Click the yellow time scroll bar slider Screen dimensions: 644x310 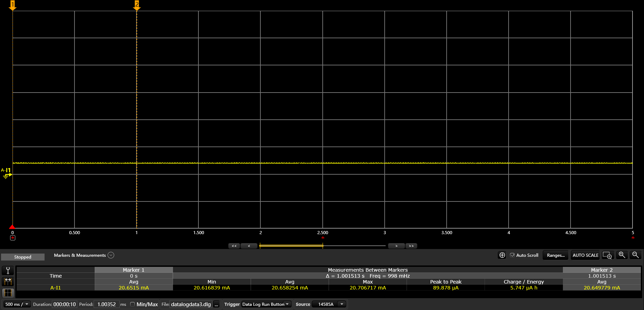[x=291, y=246]
